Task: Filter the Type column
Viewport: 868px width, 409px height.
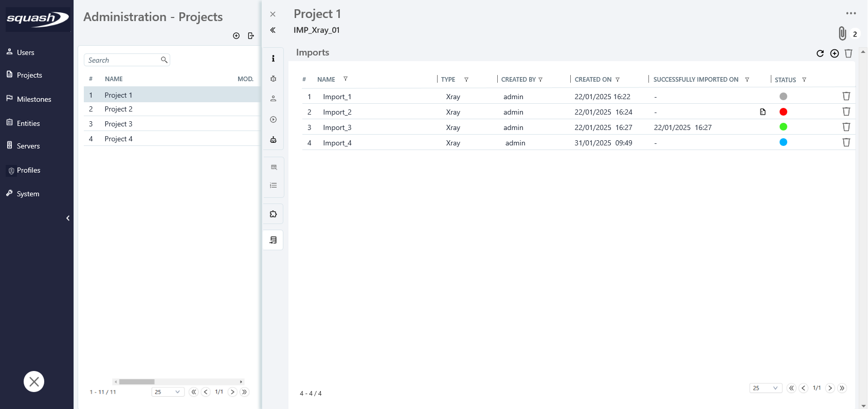Action: tap(466, 80)
